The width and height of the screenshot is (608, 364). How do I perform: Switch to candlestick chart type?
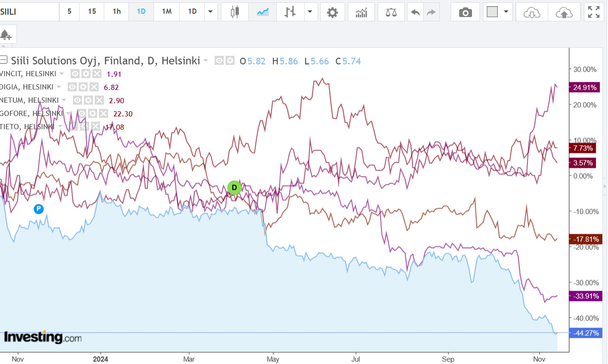[x=235, y=12]
